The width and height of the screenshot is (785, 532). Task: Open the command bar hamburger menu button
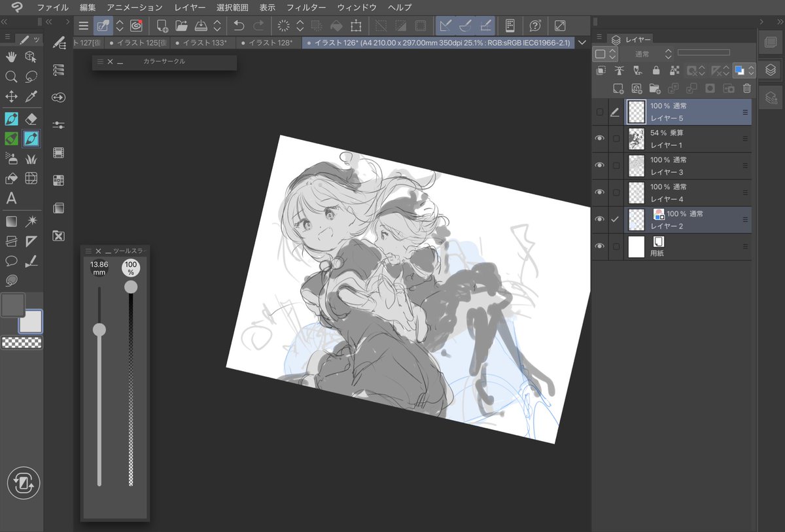83,26
